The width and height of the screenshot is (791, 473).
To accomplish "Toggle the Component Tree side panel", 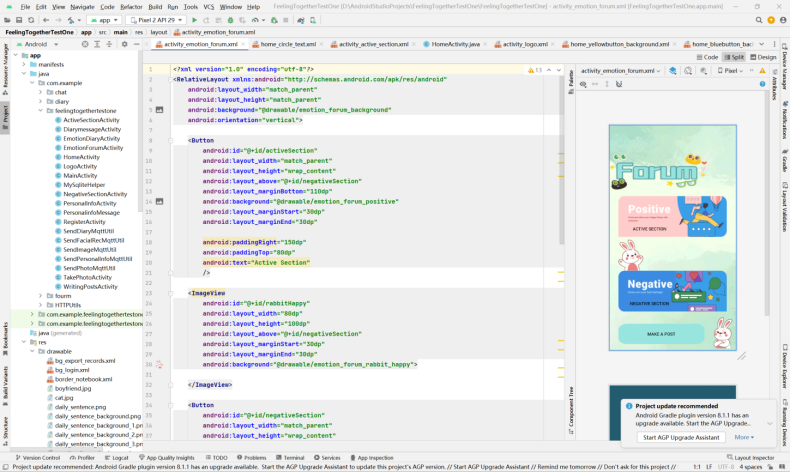I will pos(571,410).
